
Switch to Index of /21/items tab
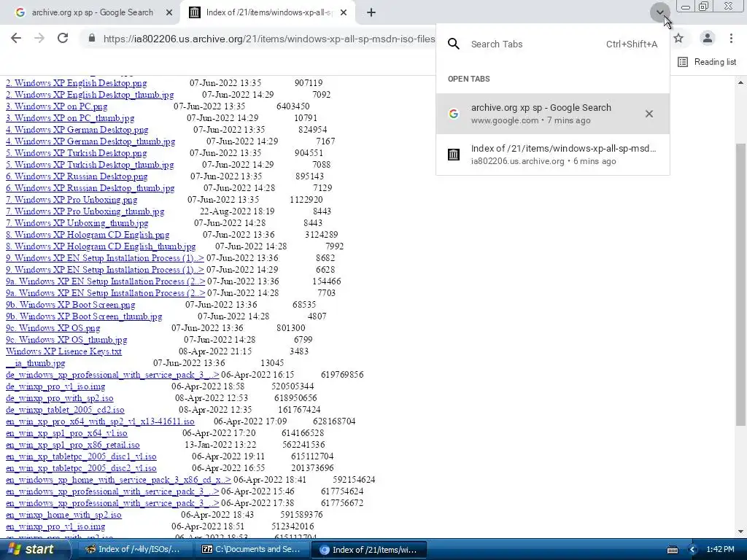[269, 13]
